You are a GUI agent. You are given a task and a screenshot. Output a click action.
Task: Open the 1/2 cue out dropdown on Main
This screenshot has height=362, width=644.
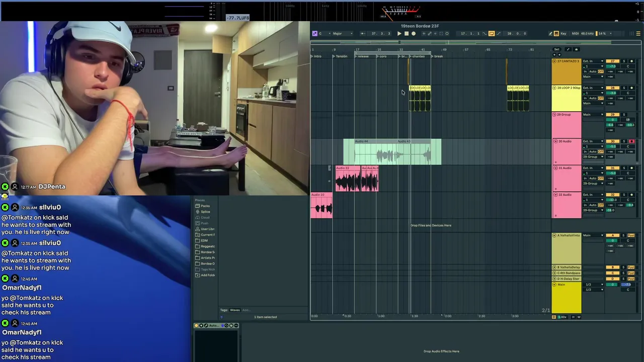(x=593, y=285)
